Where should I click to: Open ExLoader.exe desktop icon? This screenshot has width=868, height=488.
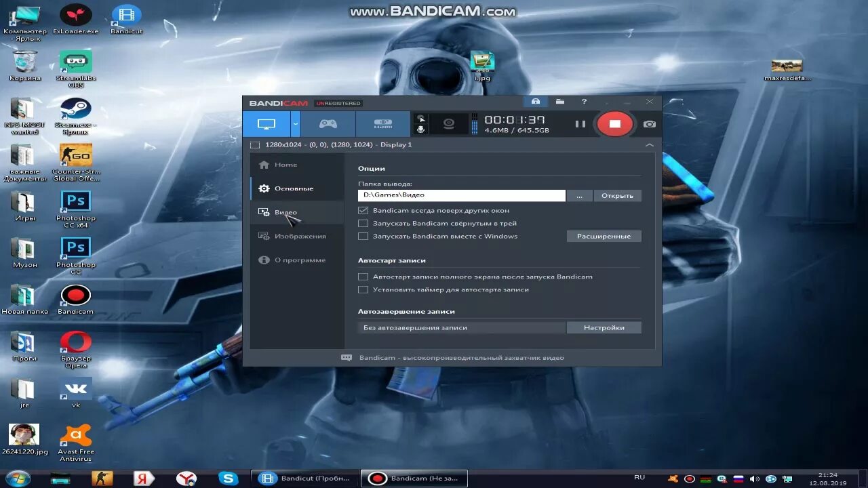coord(76,20)
